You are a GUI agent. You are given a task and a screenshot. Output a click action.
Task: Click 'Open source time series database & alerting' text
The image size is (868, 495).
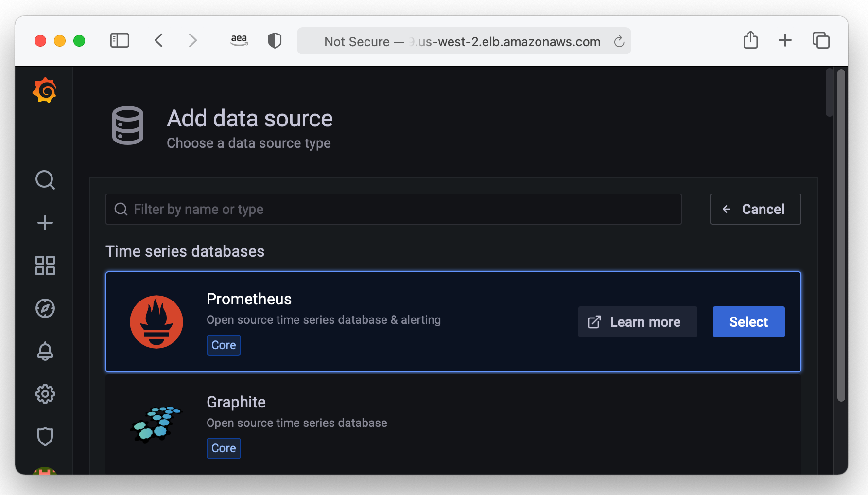point(324,320)
